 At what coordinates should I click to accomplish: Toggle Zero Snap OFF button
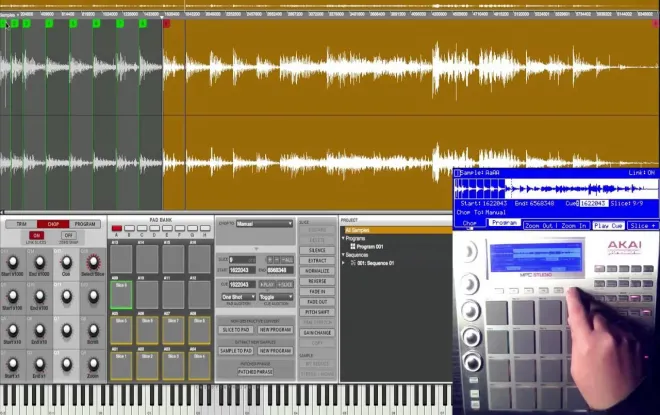coord(69,235)
